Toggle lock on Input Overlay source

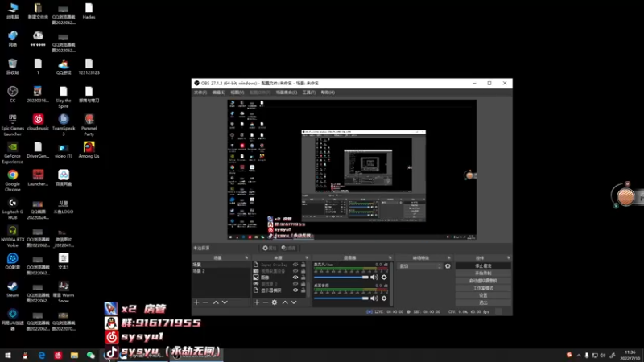[303, 265]
